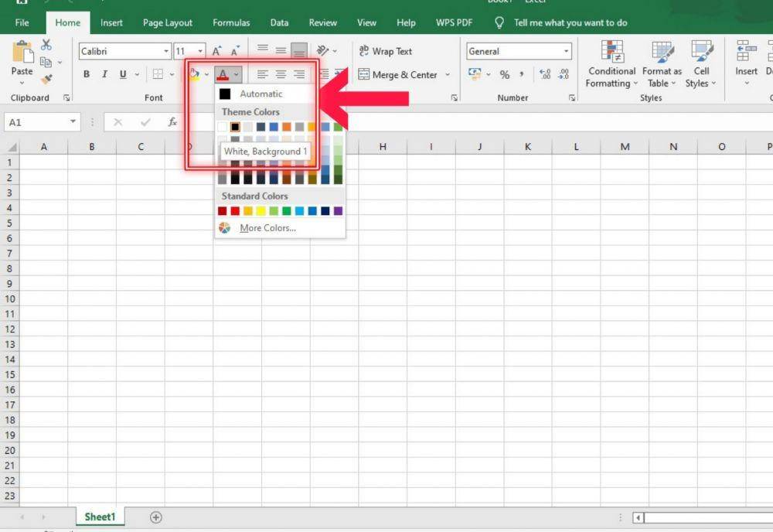773x532 pixels.
Task: Open Clipboard pane dialog launcher
Action: click(66, 98)
